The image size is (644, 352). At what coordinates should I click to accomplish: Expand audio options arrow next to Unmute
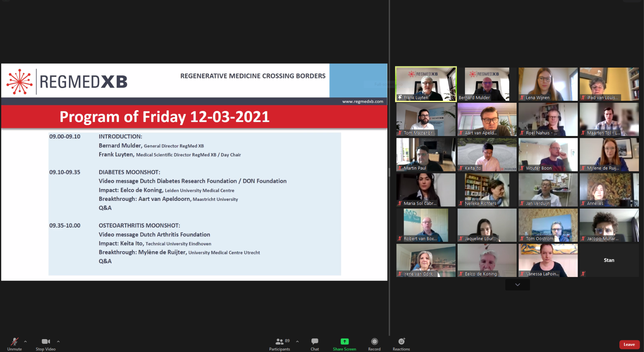pos(25,341)
